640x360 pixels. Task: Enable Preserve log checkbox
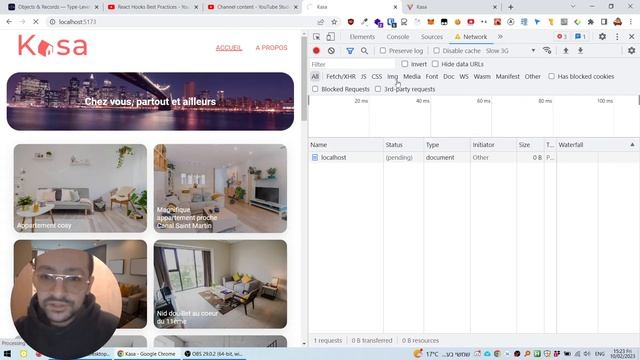(382, 51)
